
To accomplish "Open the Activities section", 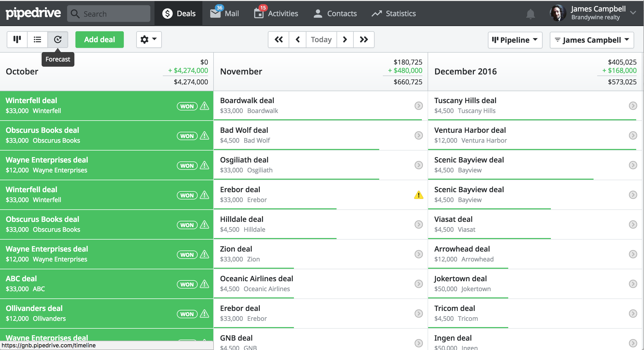I will pyautogui.click(x=276, y=13).
